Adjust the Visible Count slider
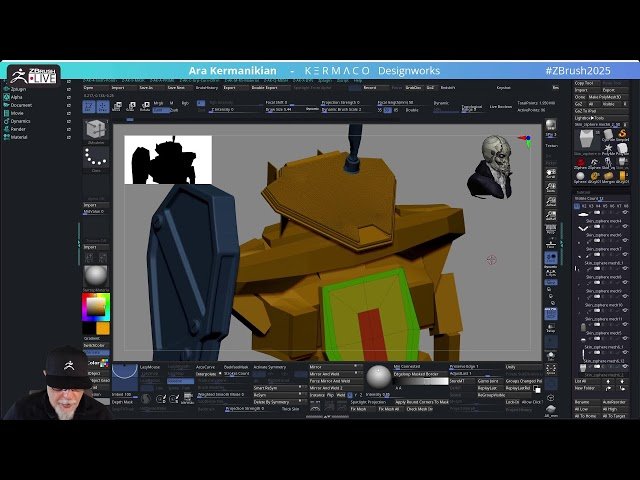The width and height of the screenshot is (640, 480). click(x=601, y=199)
